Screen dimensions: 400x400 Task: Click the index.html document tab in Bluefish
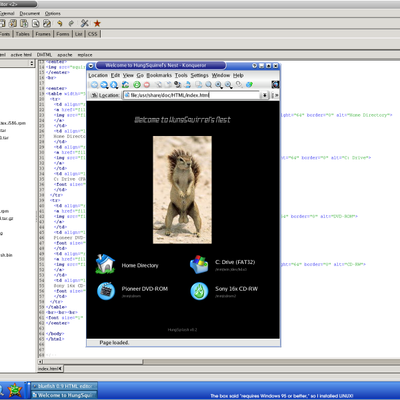click(50, 369)
